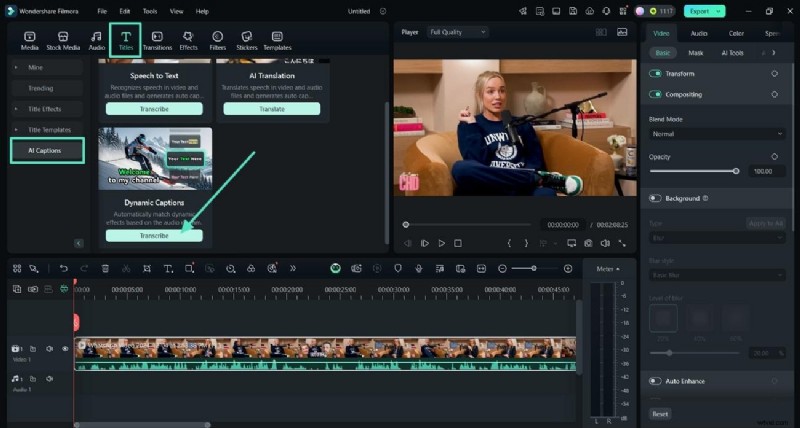Toggle the Transform switch

pos(656,74)
